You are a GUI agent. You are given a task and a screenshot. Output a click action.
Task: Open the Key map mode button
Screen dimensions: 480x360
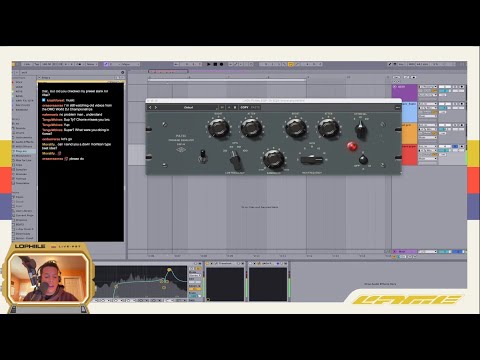pyautogui.click(x=402, y=64)
